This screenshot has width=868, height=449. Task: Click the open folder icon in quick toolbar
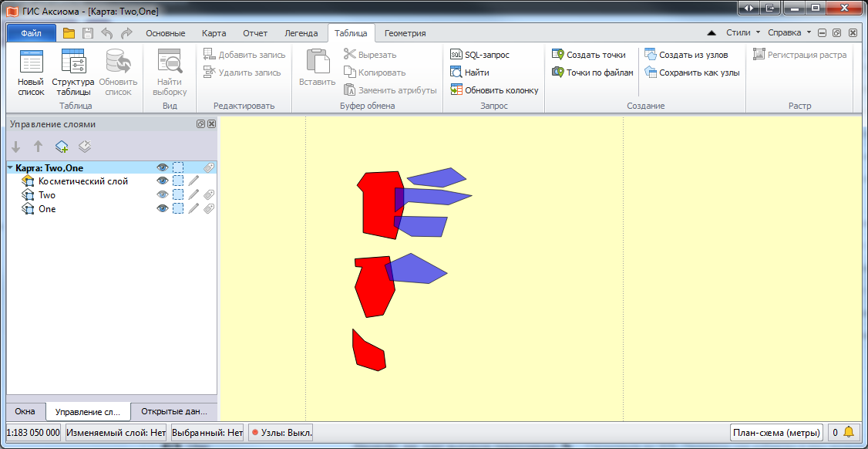point(69,33)
